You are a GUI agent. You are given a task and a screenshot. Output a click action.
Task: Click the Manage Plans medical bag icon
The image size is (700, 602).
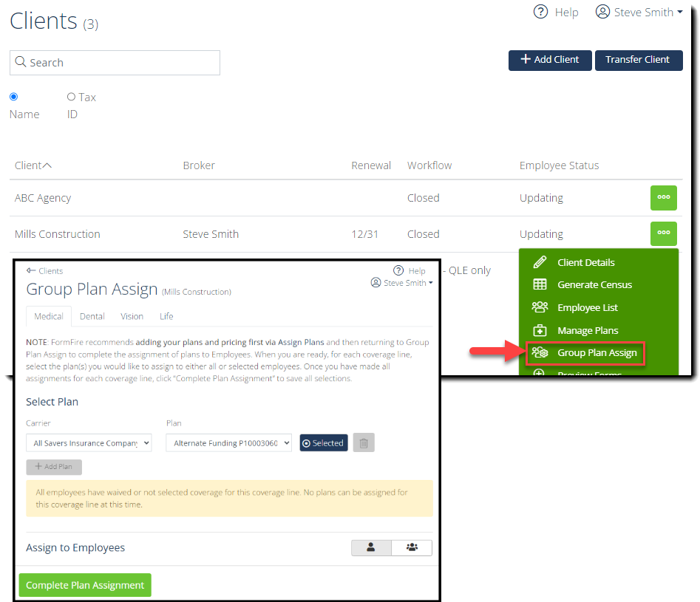click(539, 329)
